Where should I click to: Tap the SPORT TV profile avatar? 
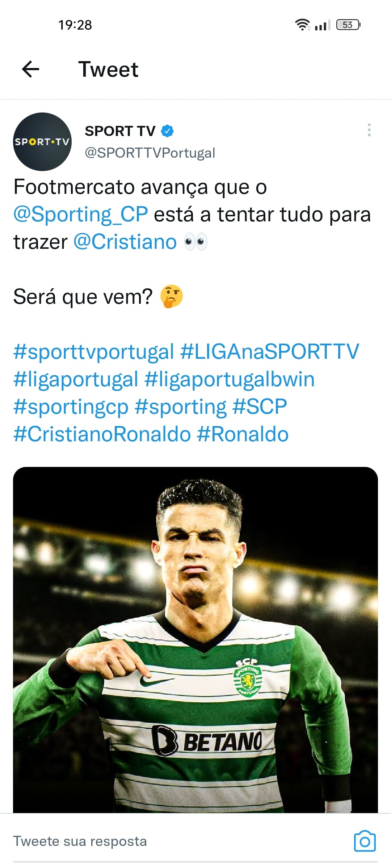tap(42, 142)
